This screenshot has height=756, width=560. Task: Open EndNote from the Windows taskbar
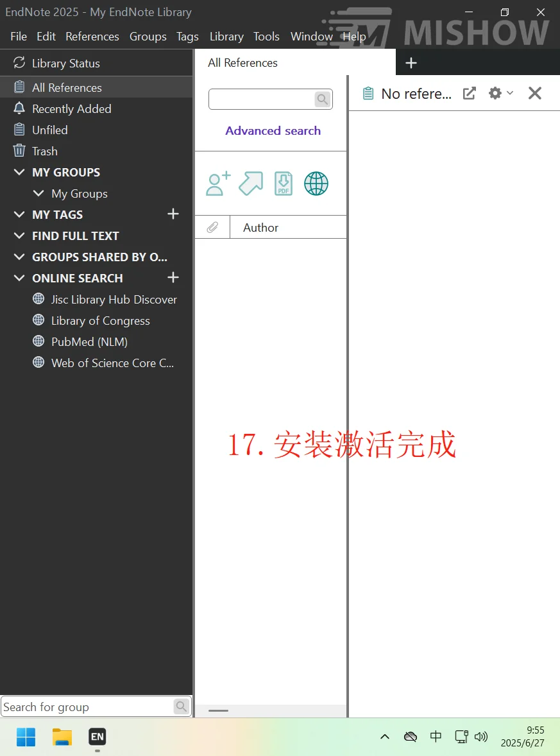click(x=97, y=737)
